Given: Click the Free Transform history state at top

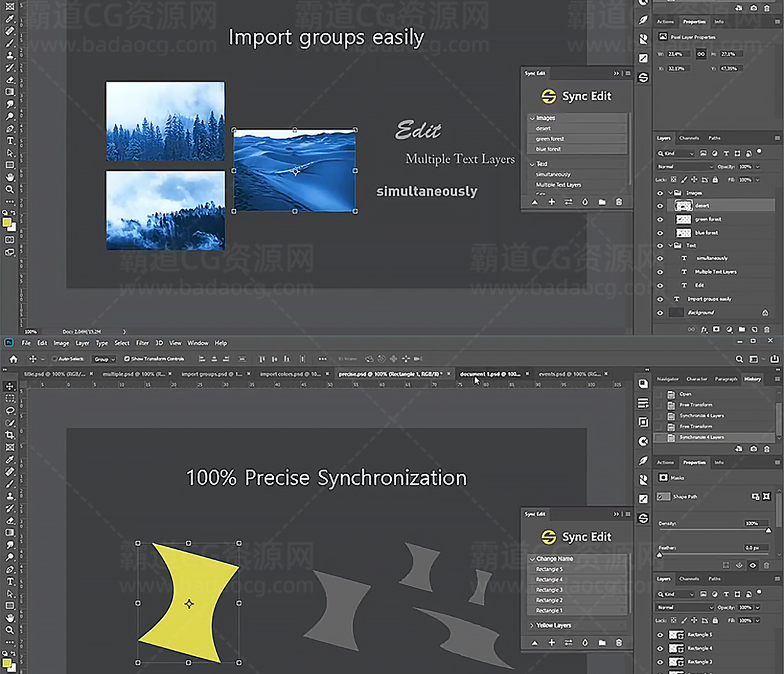Looking at the screenshot, I should coord(696,405).
